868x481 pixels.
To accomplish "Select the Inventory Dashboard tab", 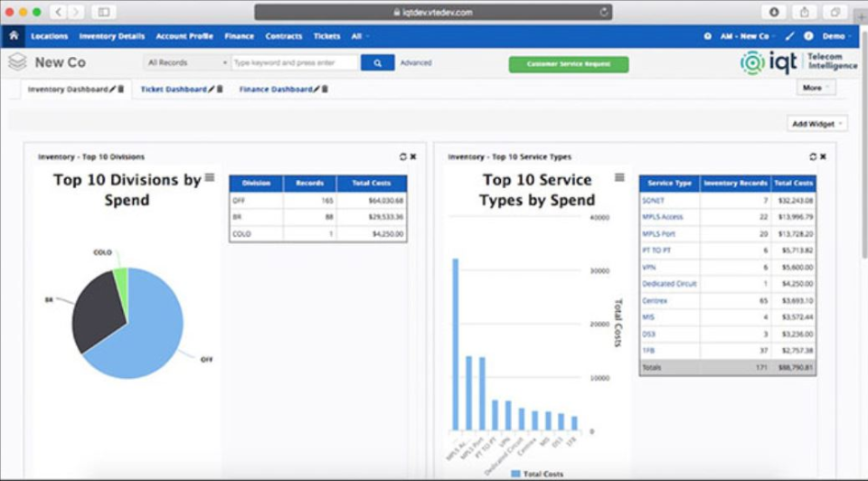I will click(x=68, y=90).
